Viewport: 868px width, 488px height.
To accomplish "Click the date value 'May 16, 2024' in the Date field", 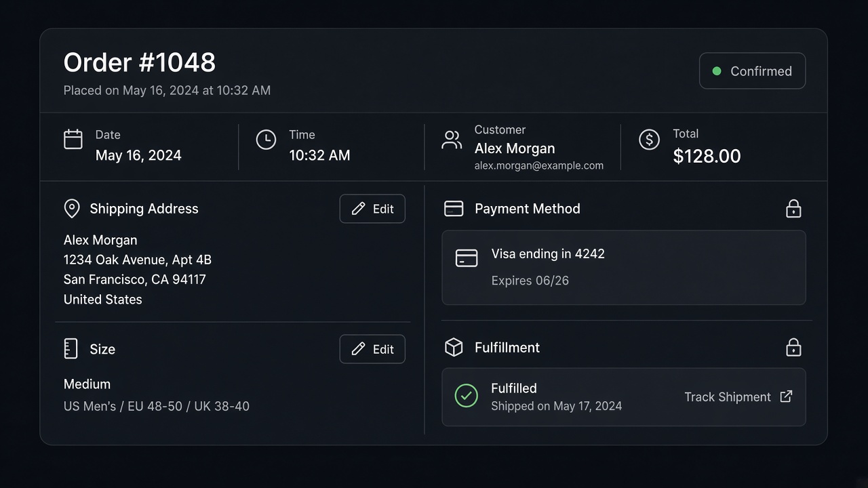I will click(x=138, y=156).
